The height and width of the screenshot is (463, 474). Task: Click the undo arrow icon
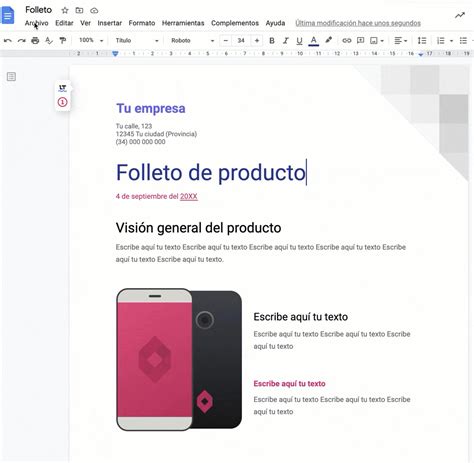[x=8, y=41]
